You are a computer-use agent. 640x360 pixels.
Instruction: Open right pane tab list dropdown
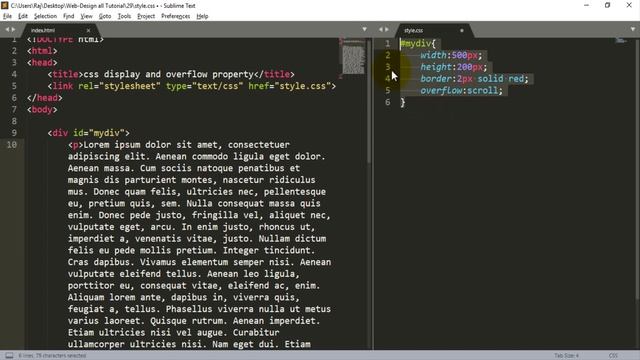(x=633, y=29)
